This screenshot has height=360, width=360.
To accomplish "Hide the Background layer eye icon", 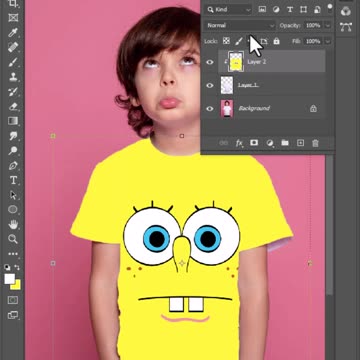I will coord(210,108).
